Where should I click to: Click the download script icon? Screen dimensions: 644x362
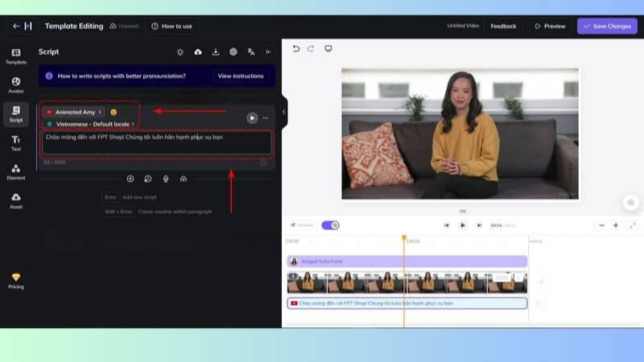(x=216, y=52)
